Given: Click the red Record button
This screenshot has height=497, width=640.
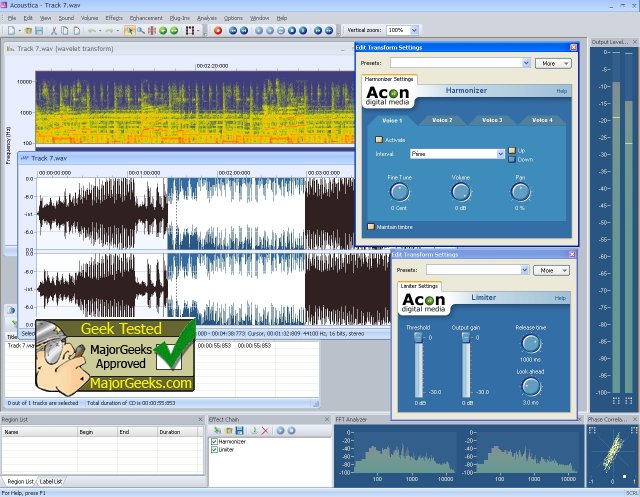Looking at the screenshot, I should pyautogui.click(x=218, y=31).
